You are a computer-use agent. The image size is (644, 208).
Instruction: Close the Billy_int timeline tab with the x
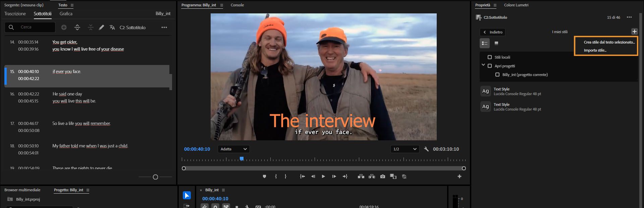(x=201, y=190)
